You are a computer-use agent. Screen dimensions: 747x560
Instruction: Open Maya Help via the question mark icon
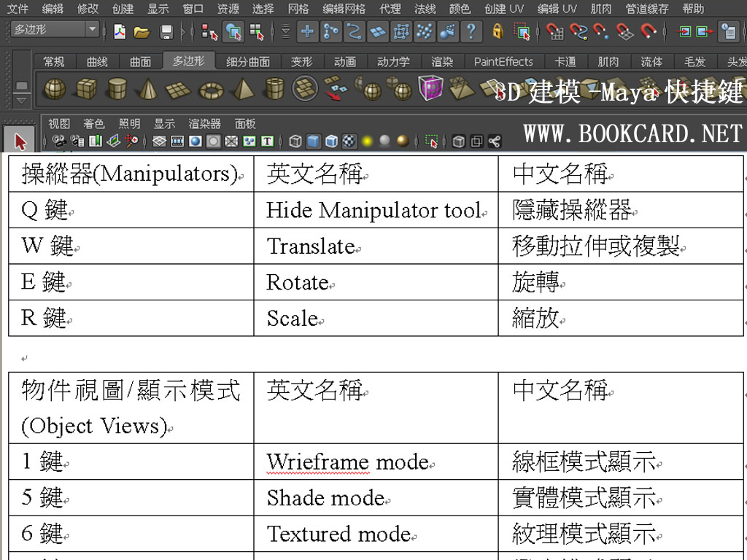click(x=471, y=32)
